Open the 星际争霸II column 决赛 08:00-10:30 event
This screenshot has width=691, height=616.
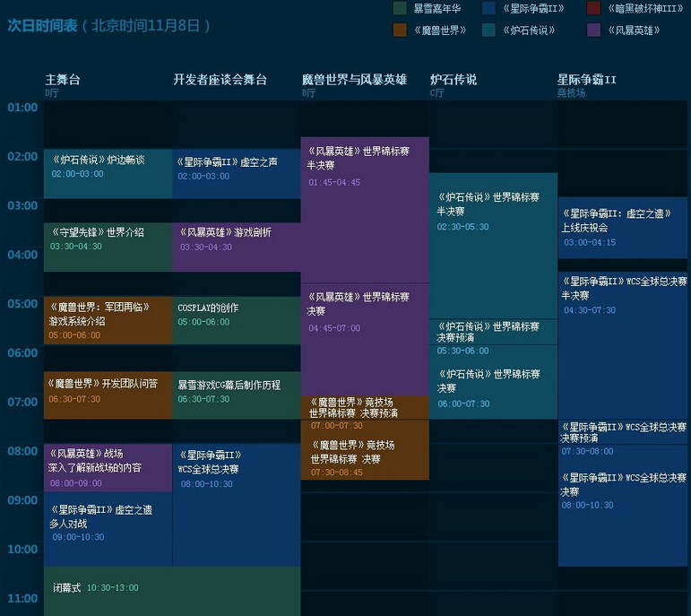click(x=622, y=506)
